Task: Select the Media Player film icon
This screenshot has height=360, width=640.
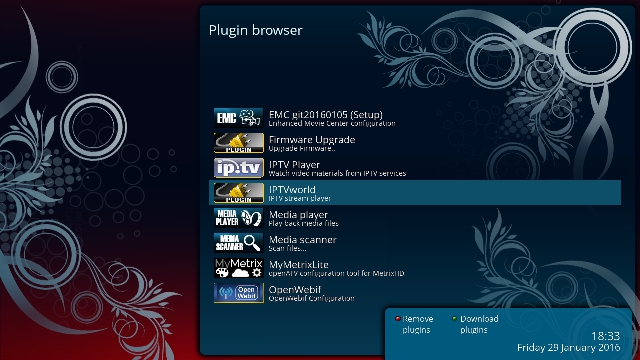Action: click(x=238, y=218)
